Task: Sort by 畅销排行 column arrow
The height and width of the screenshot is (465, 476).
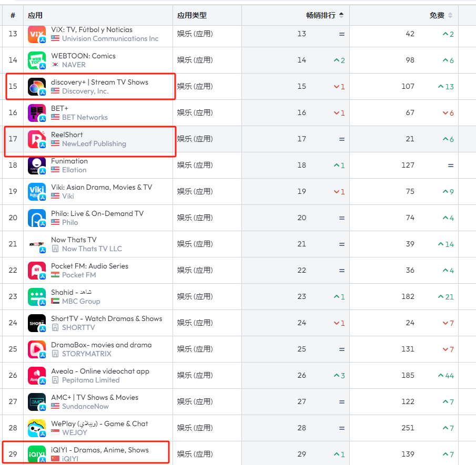Action: pyautogui.click(x=341, y=15)
